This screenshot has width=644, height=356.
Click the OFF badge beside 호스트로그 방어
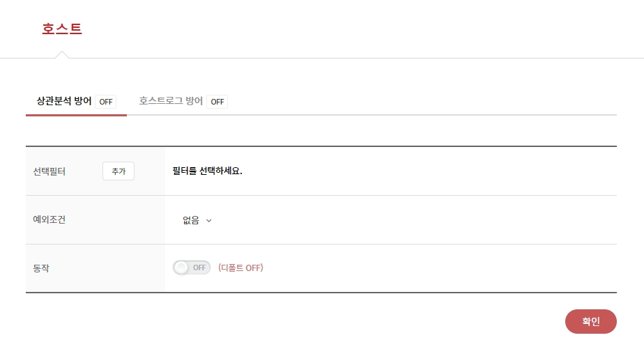point(217,102)
